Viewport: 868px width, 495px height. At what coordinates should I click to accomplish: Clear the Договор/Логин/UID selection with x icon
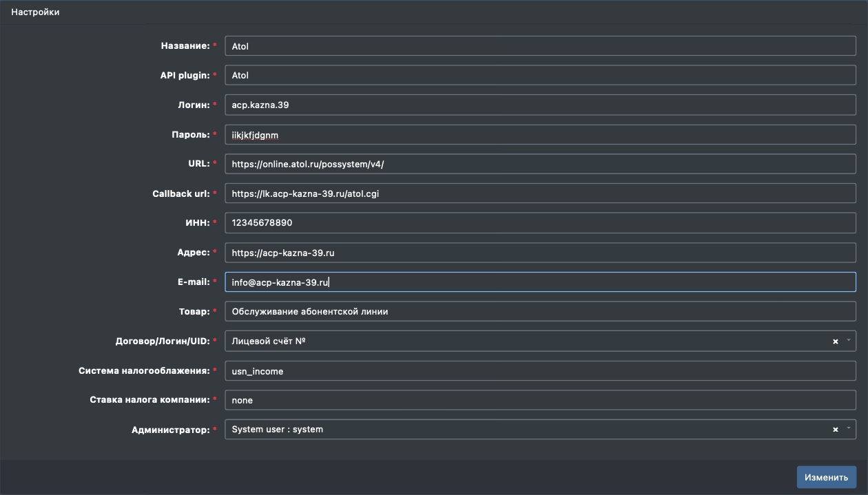(835, 341)
